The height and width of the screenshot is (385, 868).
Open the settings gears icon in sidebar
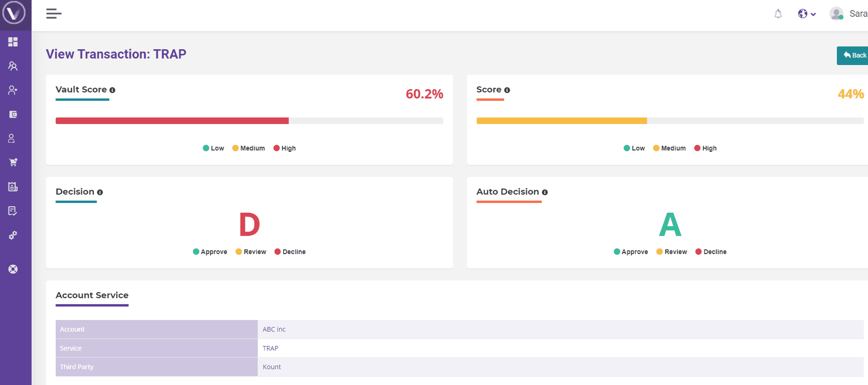pos(13,235)
